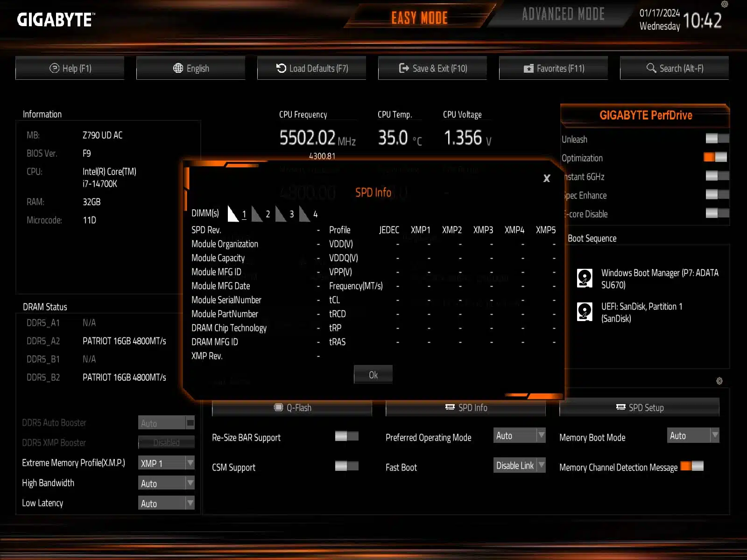Open the Preferred Operating Mode dropdown

pyautogui.click(x=520, y=435)
